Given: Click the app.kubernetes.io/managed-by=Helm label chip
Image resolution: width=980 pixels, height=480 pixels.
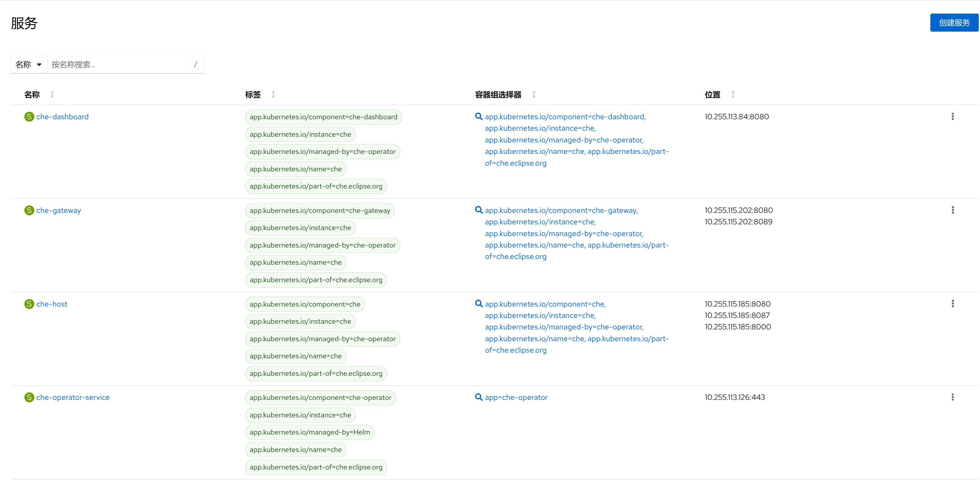Looking at the screenshot, I should tap(309, 432).
